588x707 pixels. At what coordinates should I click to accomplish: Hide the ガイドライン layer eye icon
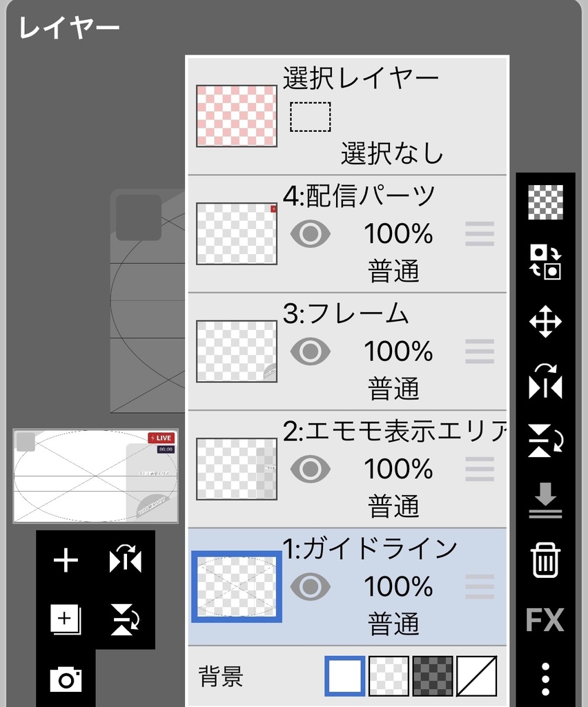point(310,586)
